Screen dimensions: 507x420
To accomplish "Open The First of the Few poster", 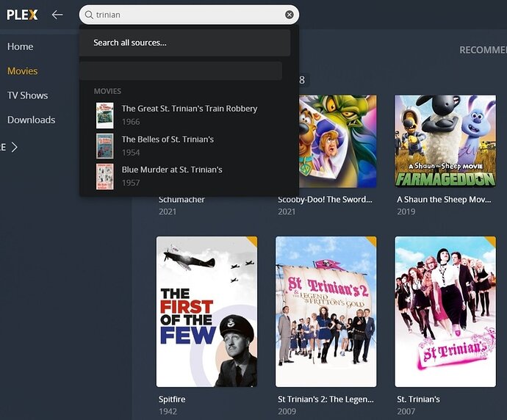I will point(207,312).
